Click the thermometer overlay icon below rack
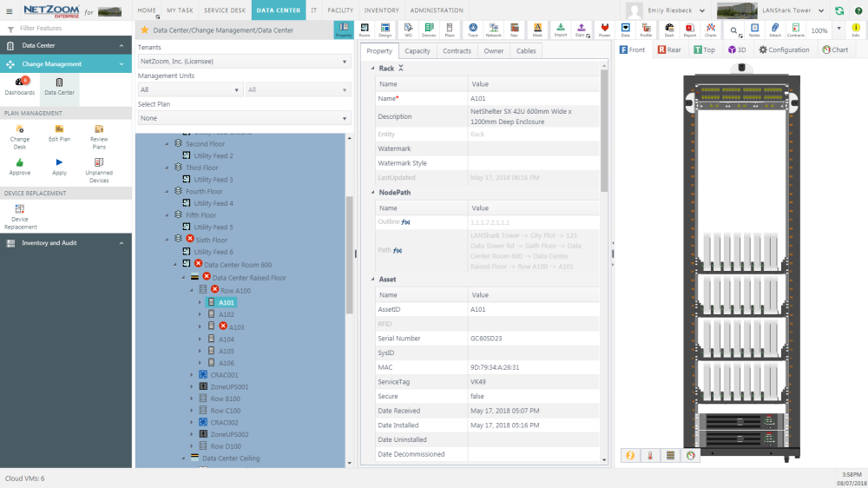868x488 pixels. (x=650, y=455)
